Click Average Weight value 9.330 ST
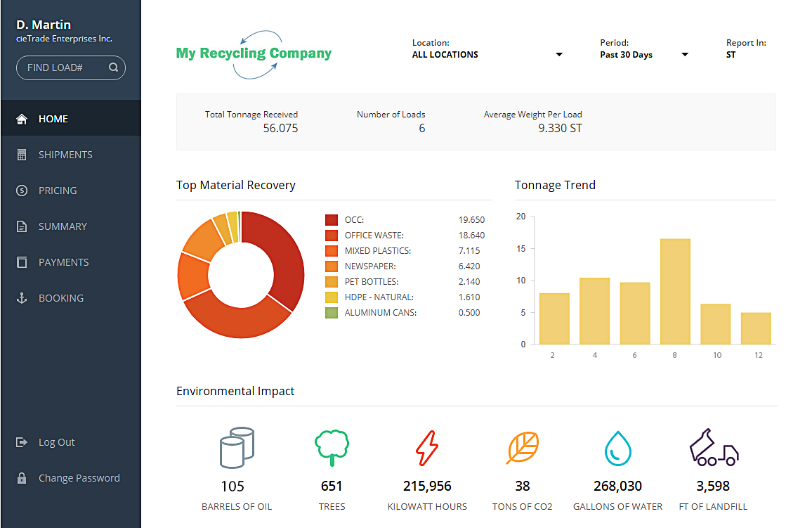 (560, 129)
